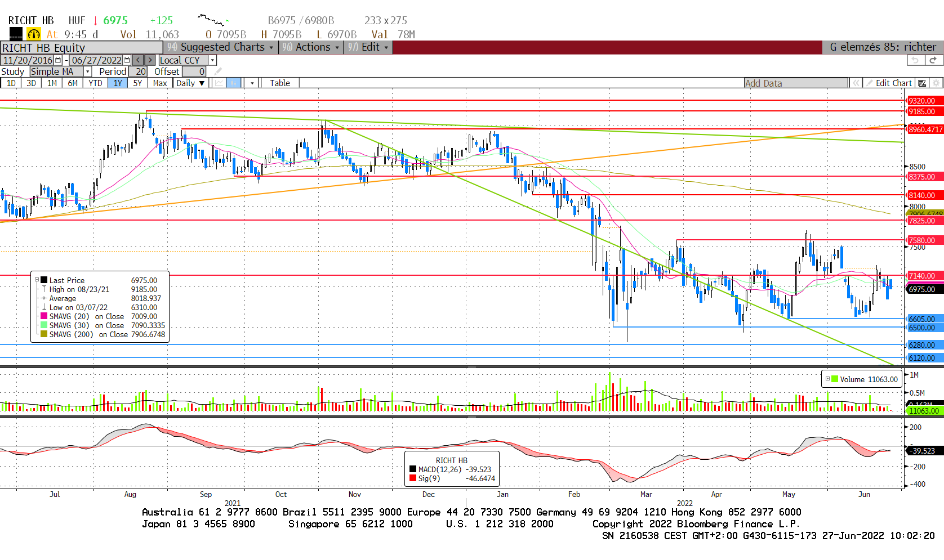Click the Volume green legend swatch
The width and height of the screenshot is (944, 560).
pos(835,379)
